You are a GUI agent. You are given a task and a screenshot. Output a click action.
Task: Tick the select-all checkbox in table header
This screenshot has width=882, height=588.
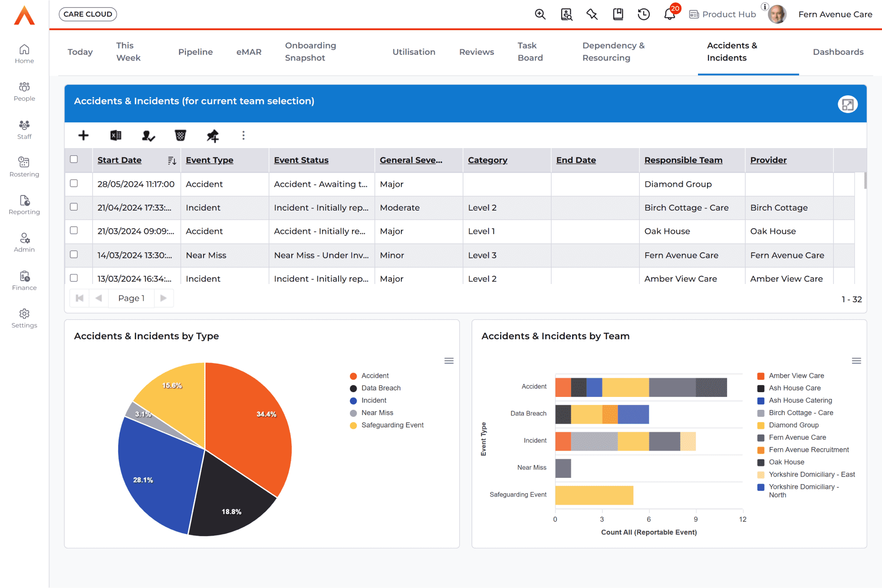(74, 159)
